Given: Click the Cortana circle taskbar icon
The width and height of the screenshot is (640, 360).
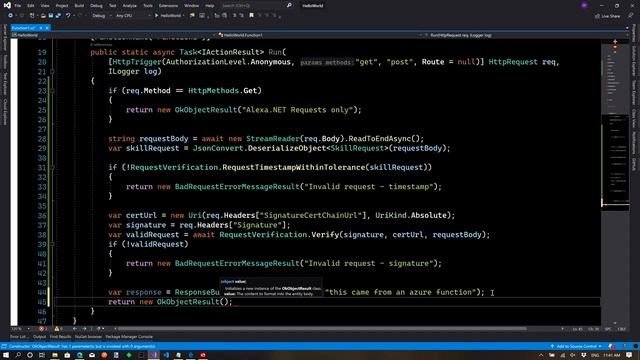Looking at the screenshot, I should 30,356.
